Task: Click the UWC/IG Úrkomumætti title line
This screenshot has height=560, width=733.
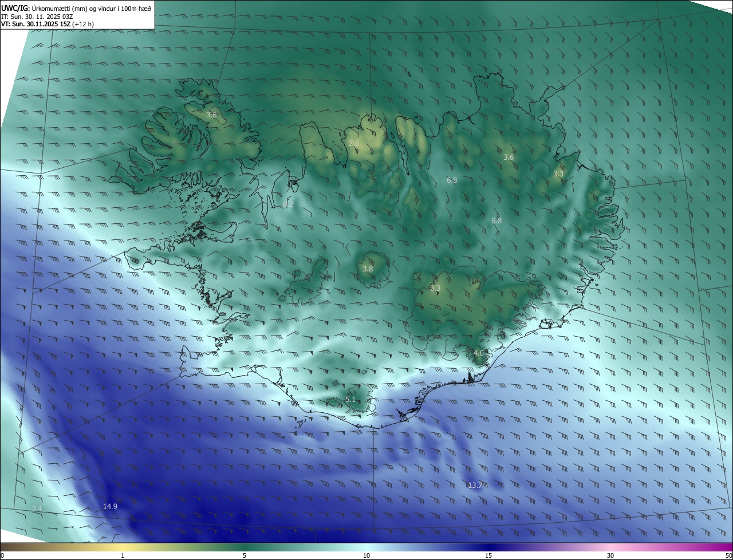Action: point(76,8)
